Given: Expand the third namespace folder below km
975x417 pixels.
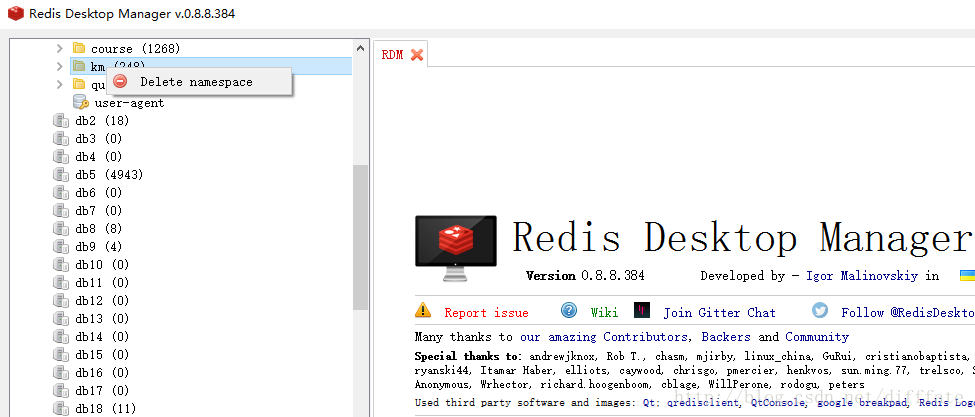Looking at the screenshot, I should (x=60, y=84).
